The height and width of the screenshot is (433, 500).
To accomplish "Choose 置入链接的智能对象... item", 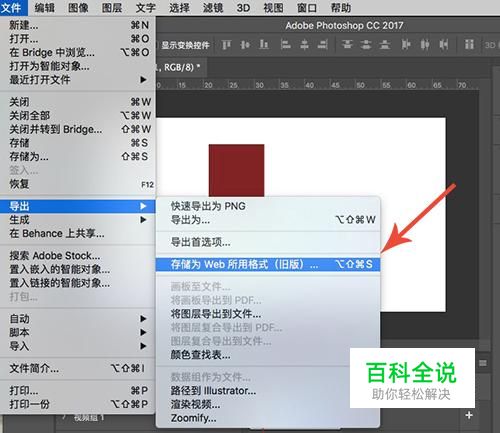I will [78, 283].
